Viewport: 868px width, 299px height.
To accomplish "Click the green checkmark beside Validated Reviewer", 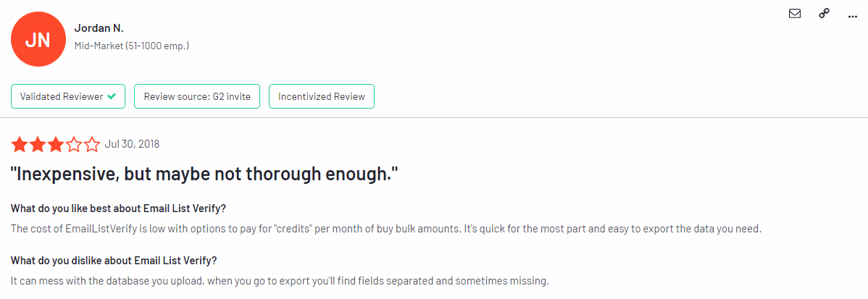I will 112,96.
